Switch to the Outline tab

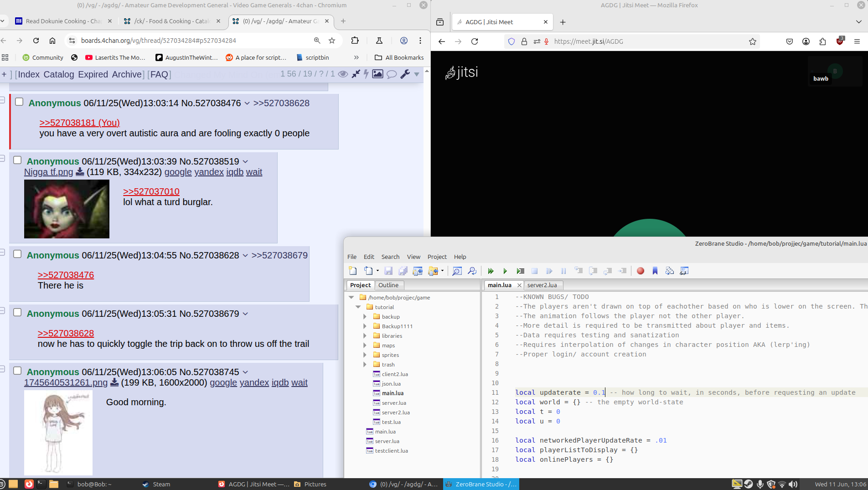click(x=388, y=285)
